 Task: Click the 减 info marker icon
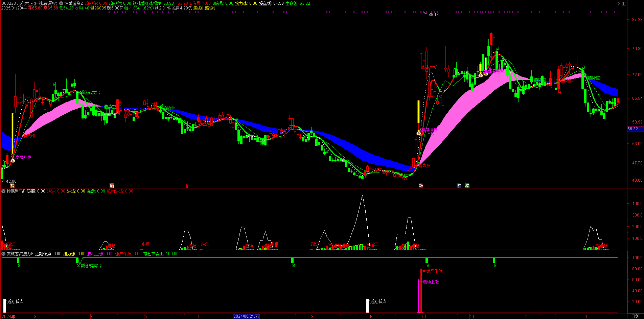(x=467, y=185)
